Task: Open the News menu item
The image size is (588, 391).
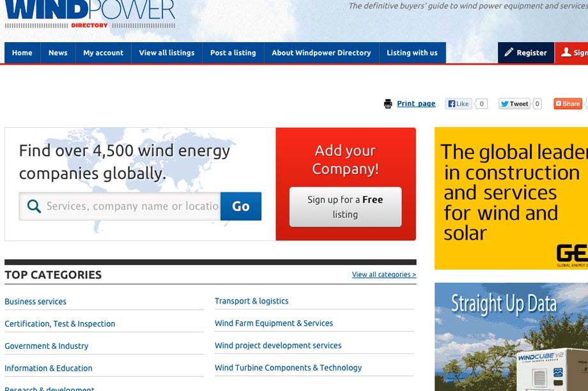Action: tap(58, 53)
